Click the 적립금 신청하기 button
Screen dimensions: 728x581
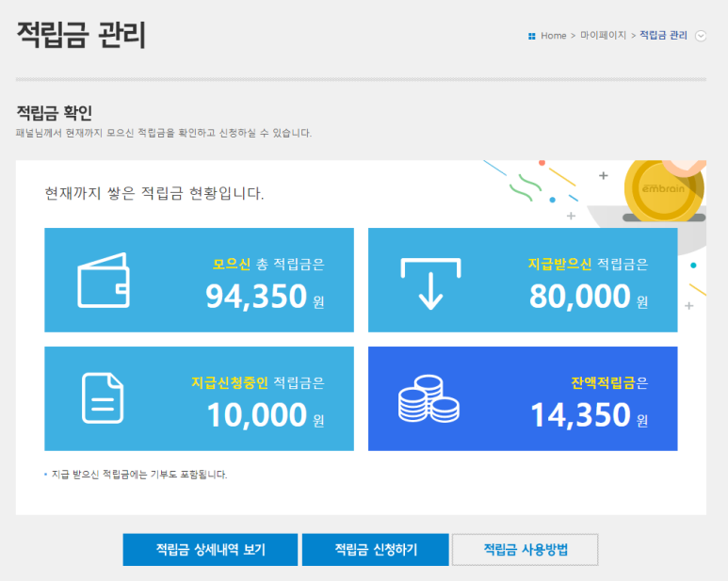pos(376,550)
